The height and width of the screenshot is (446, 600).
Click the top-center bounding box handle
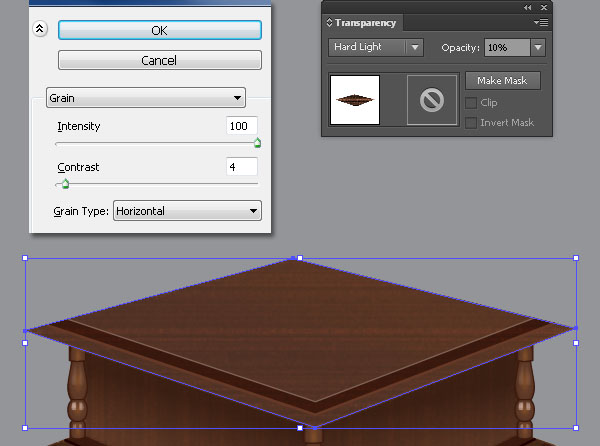pyautogui.click(x=300, y=258)
